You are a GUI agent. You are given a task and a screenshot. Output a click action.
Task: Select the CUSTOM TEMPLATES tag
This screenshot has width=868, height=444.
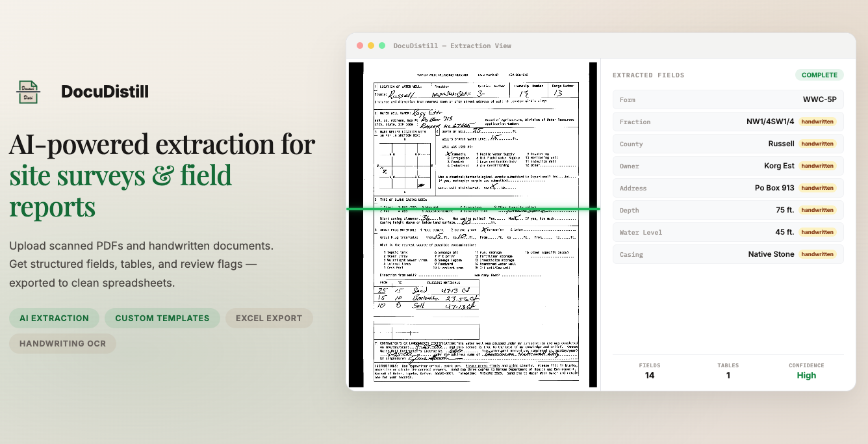pos(162,318)
